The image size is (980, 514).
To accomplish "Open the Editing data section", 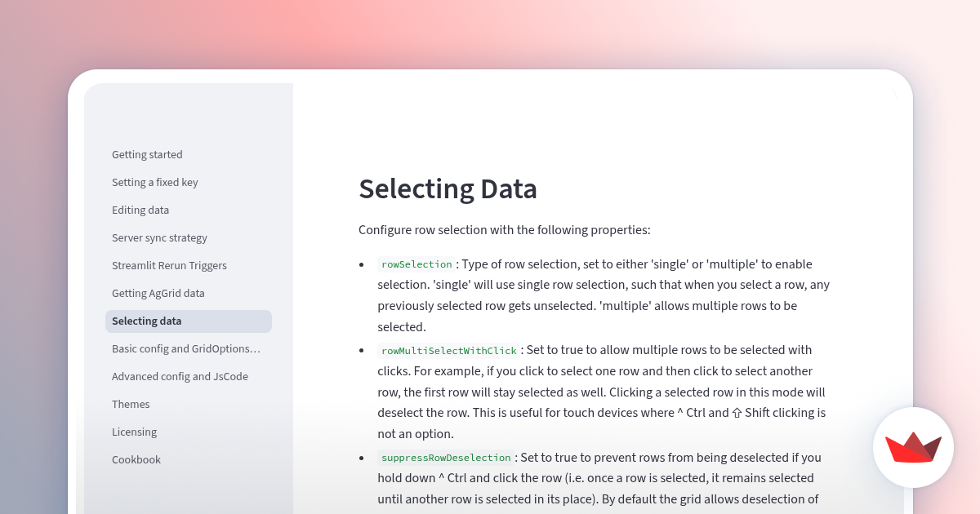I will click(140, 210).
